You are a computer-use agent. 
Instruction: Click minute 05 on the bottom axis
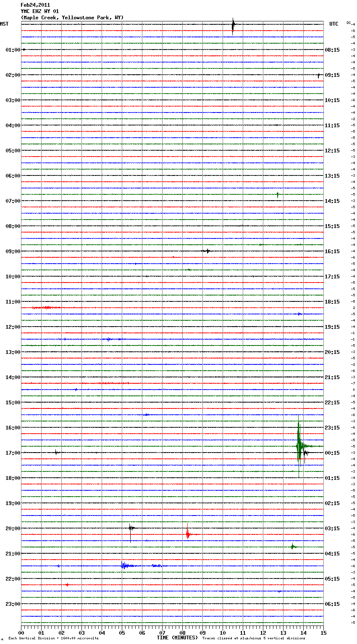(122, 633)
